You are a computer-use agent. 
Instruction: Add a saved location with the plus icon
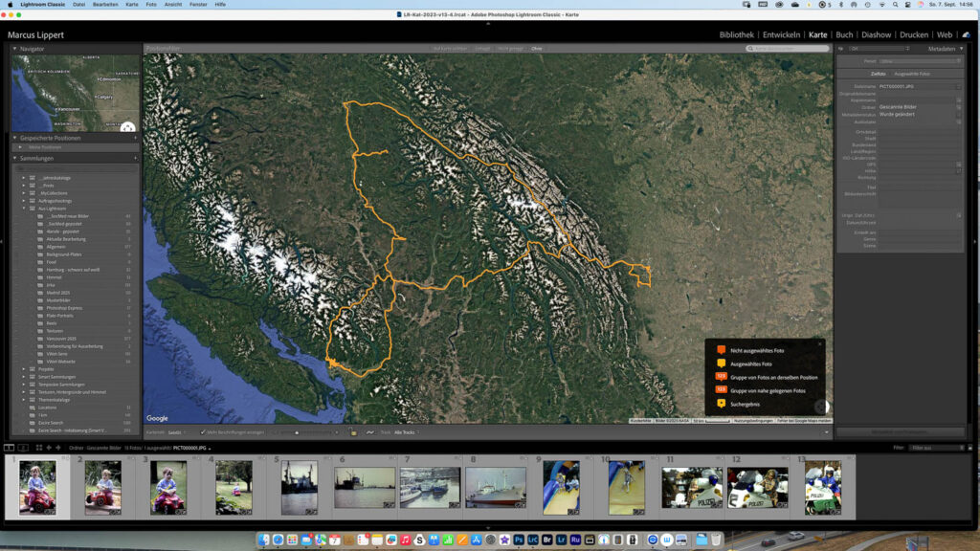[x=135, y=138]
